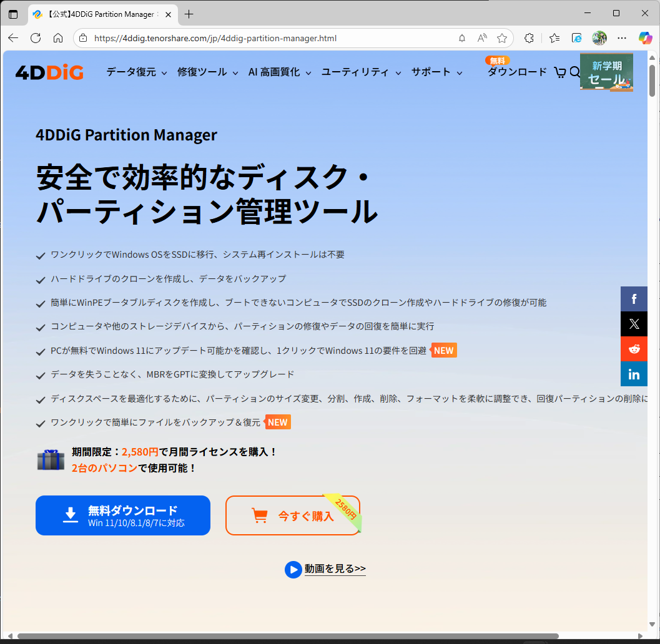Open the ダウンロード menu item
Viewport: 660px width, 644px height.
(517, 72)
